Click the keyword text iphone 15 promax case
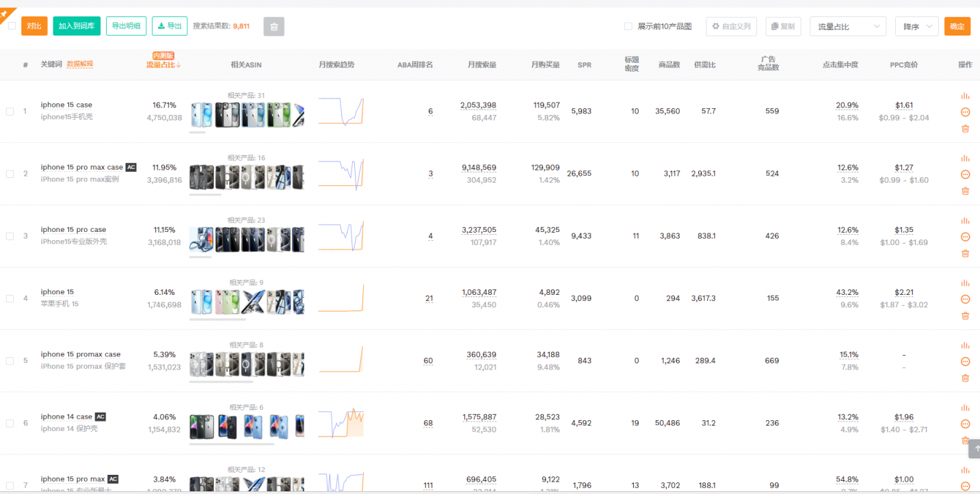Viewport: 980px width, 494px height. 81,354
